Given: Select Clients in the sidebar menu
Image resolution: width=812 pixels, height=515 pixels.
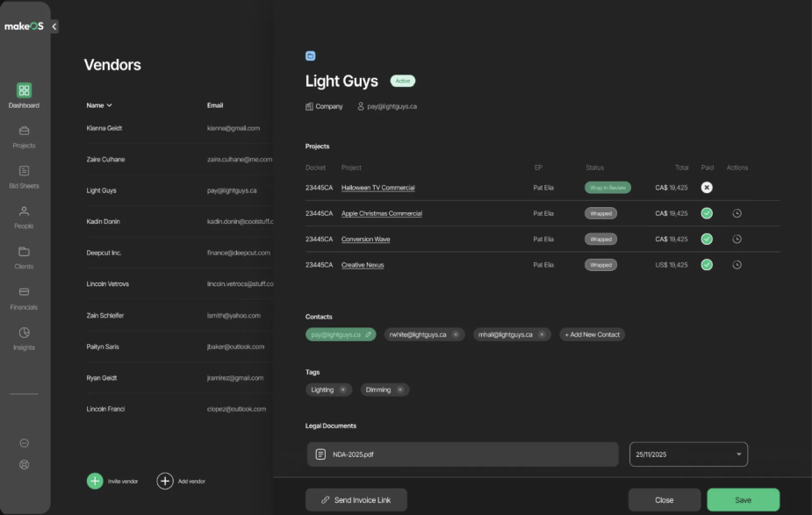Looking at the screenshot, I should (x=24, y=252).
